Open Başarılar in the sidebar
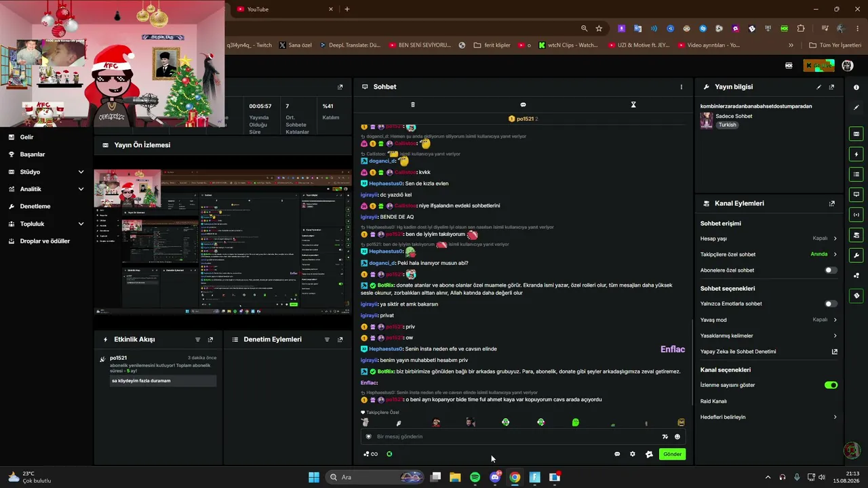 point(32,155)
